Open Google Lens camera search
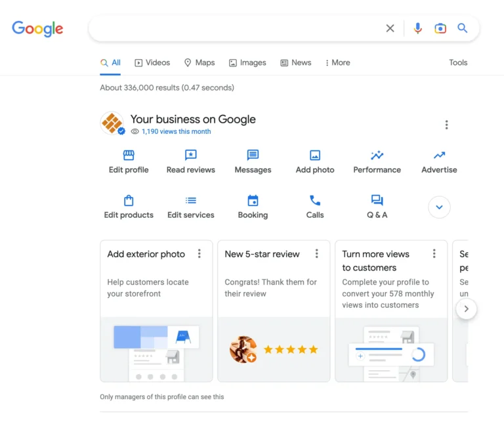This screenshot has height=424, width=504. (440, 28)
